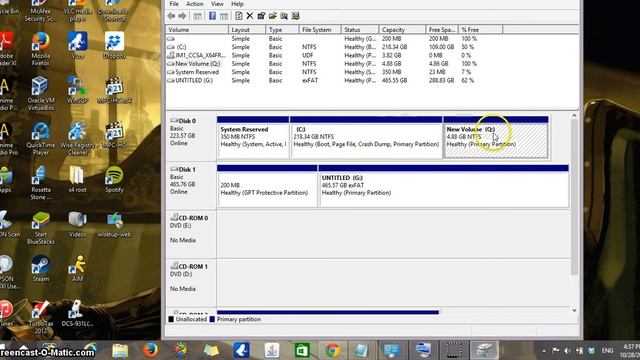
Task: Click the volume speaker icon in system tray
Action: click(x=567, y=351)
